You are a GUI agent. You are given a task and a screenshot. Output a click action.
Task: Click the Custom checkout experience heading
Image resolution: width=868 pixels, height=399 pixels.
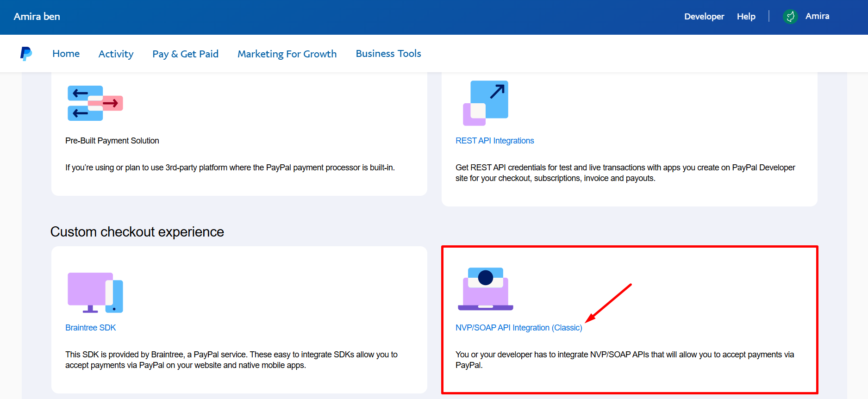click(x=137, y=231)
